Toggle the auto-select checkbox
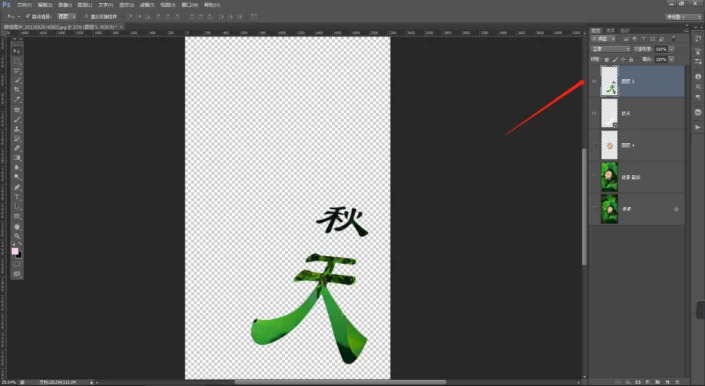The height and width of the screenshot is (386, 705). (x=28, y=16)
